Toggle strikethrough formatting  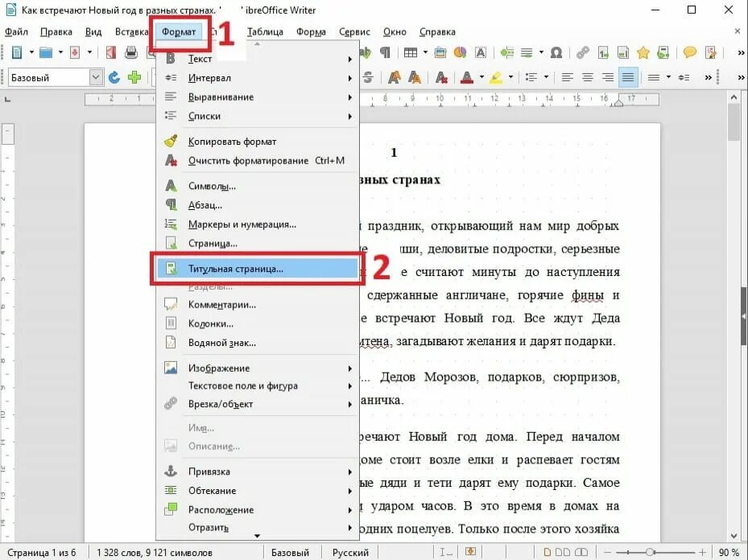point(368,77)
